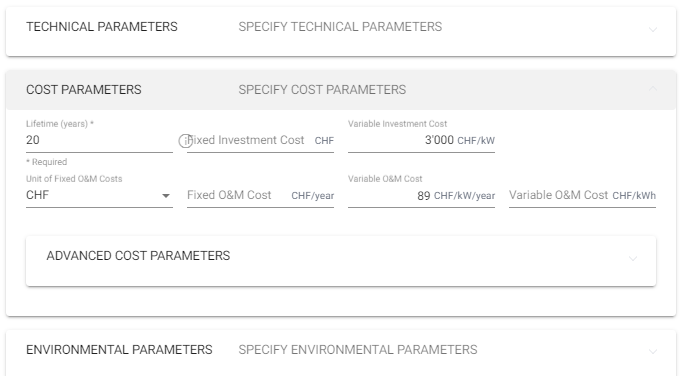This screenshot has width=694, height=376.
Task: Collapse Cost Parameters using chevron icon
Action: click(653, 89)
